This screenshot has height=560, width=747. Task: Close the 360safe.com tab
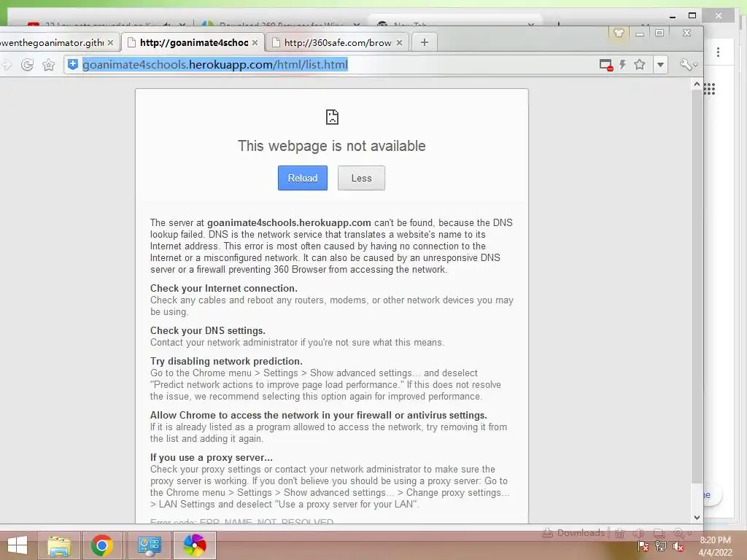399,42
